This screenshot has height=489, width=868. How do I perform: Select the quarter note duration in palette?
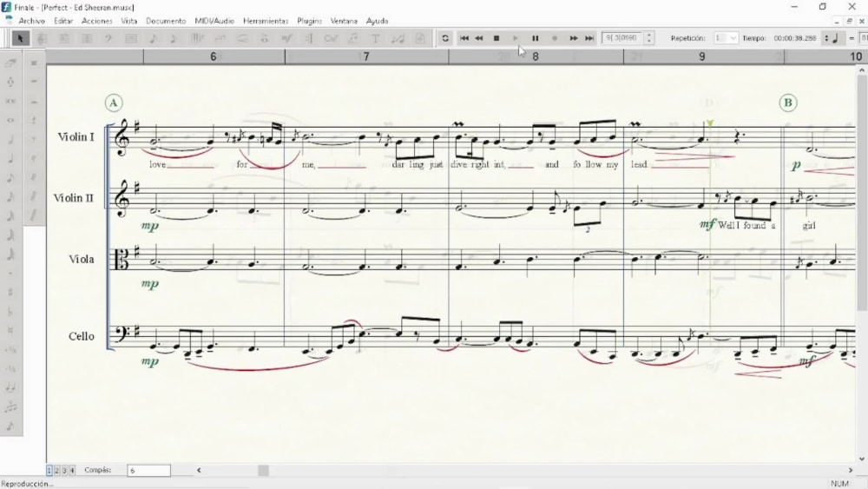pyautogui.click(x=10, y=158)
